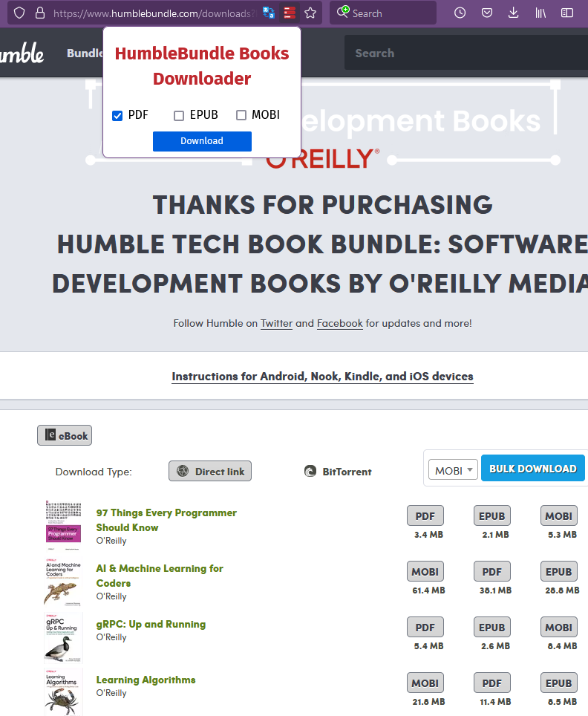Image resolution: width=588 pixels, height=716 pixels.
Task: Enable the PDF checkbox in downloader popup
Action: tap(117, 116)
